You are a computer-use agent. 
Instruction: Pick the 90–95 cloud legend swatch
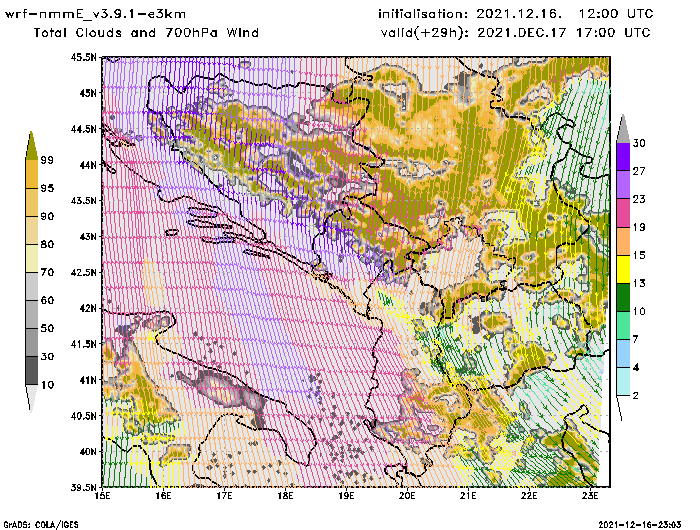[31, 202]
